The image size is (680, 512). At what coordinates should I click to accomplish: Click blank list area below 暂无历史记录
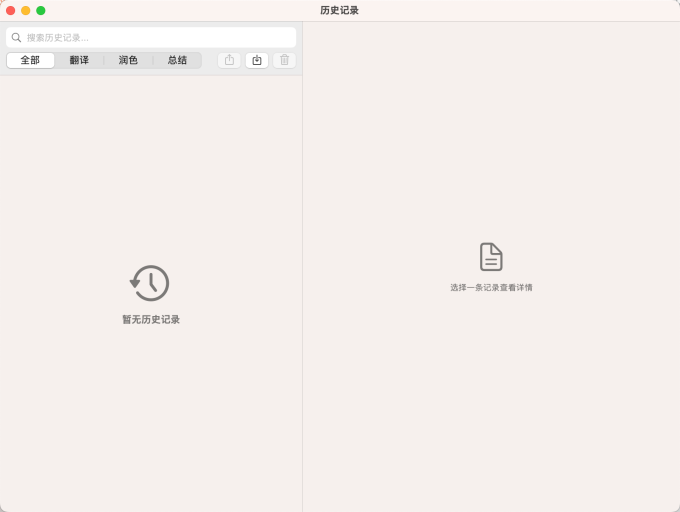[151, 420]
